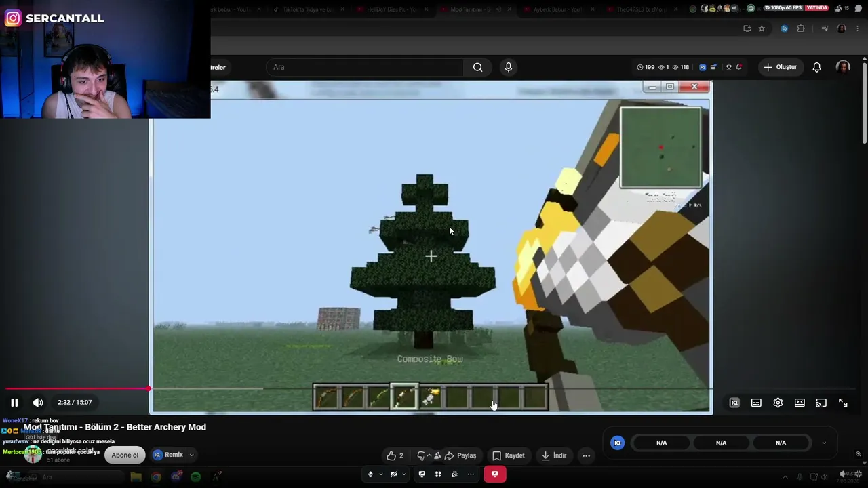Like the video with the thumbs-up button
The height and width of the screenshot is (488, 868).
tap(395, 455)
